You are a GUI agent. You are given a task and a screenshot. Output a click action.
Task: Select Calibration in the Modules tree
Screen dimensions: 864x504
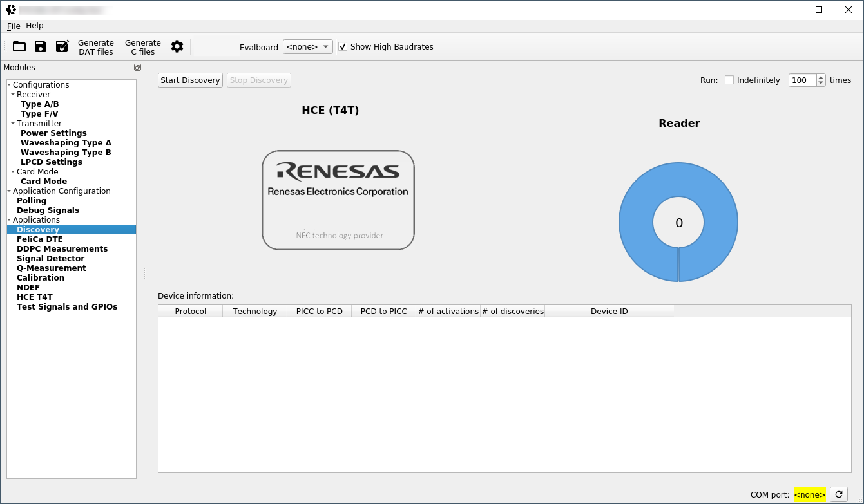pyautogui.click(x=41, y=277)
